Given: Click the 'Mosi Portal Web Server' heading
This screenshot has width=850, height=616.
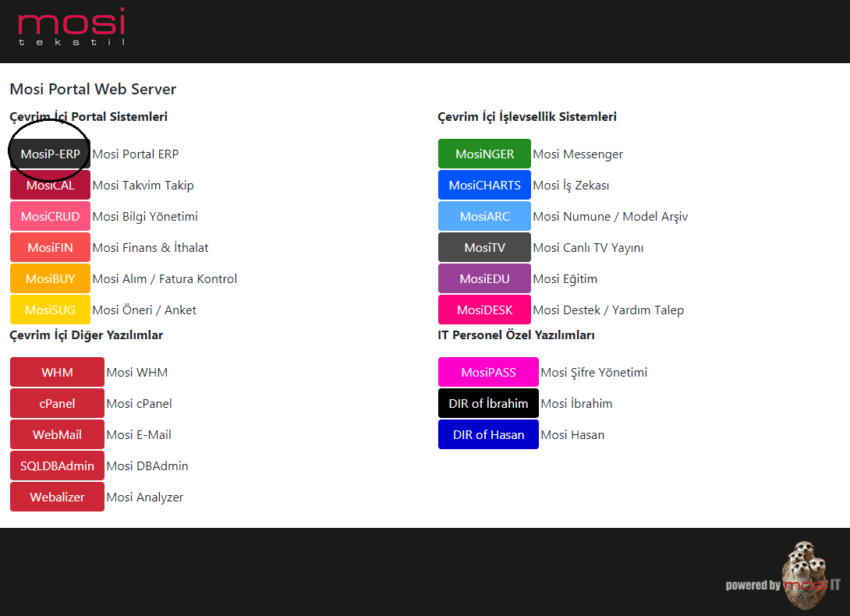Looking at the screenshot, I should 94,89.
